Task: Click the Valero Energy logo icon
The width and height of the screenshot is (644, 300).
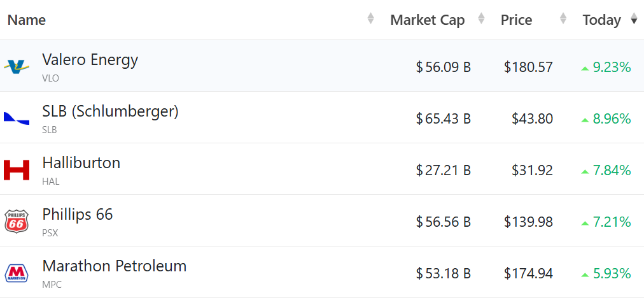Action: 17,66
